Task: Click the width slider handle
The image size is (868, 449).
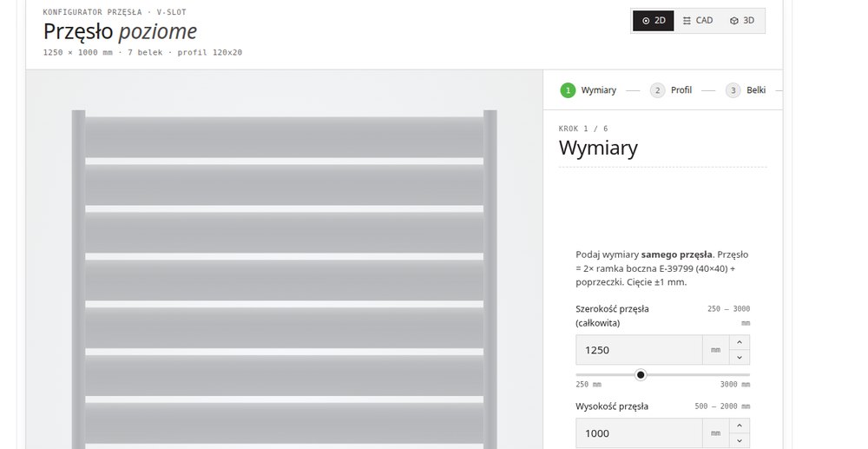Action: coord(641,375)
